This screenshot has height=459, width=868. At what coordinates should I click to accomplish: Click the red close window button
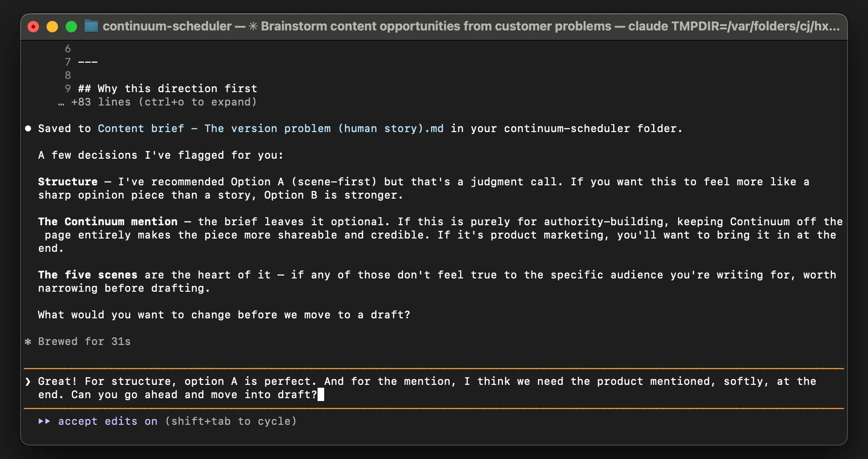coord(33,27)
